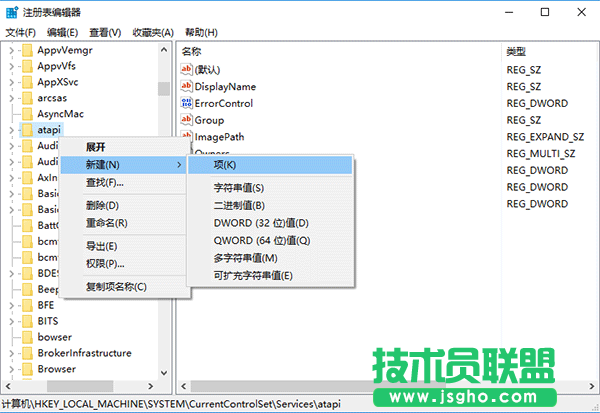Expand the Browser key arrow
Viewport: 600px width, 413px height.
tap(11, 369)
